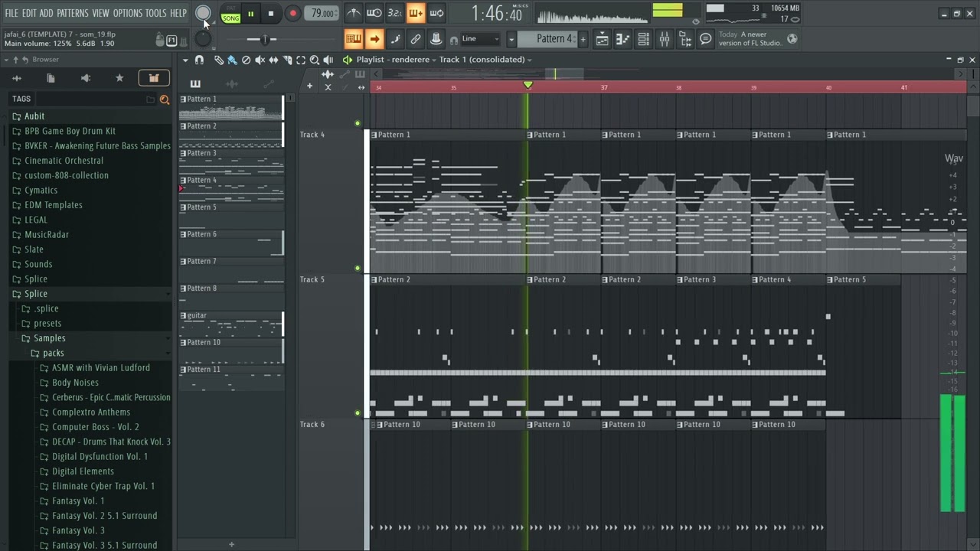Show all files tab in Browser
This screenshot has width=980, height=551.
(x=51, y=78)
